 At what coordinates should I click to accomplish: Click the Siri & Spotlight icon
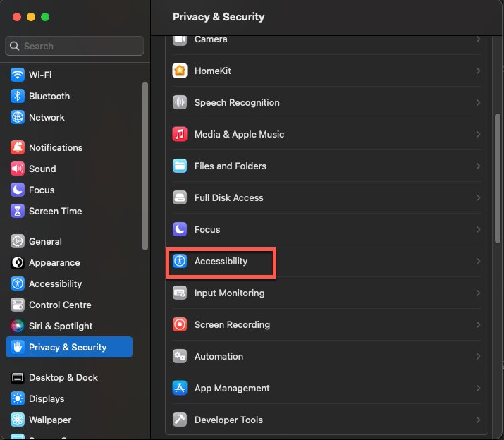(x=18, y=326)
